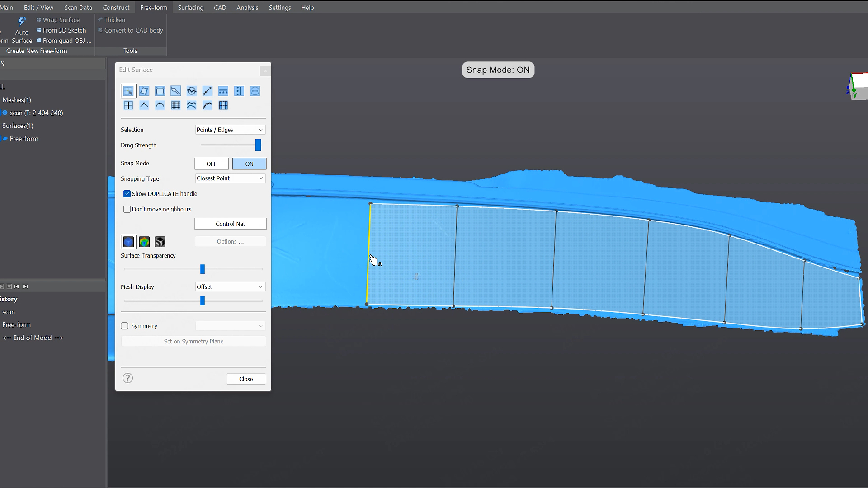Screen dimensions: 868x488
Task: Select the arrow path drag tool
Action: (207, 90)
